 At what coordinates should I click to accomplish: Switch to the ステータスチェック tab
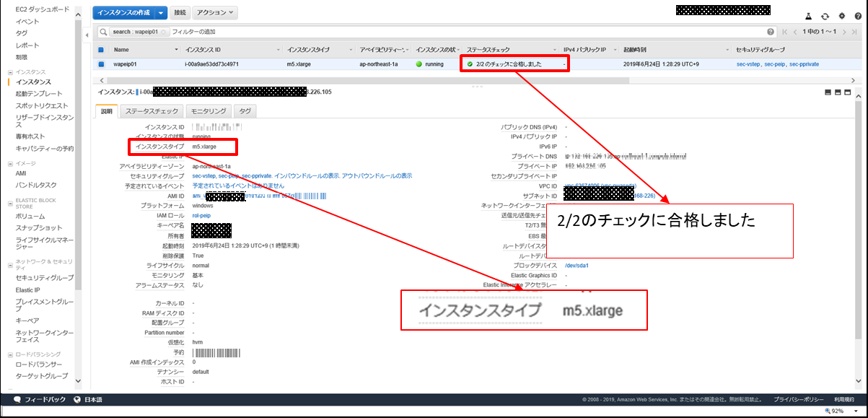152,111
